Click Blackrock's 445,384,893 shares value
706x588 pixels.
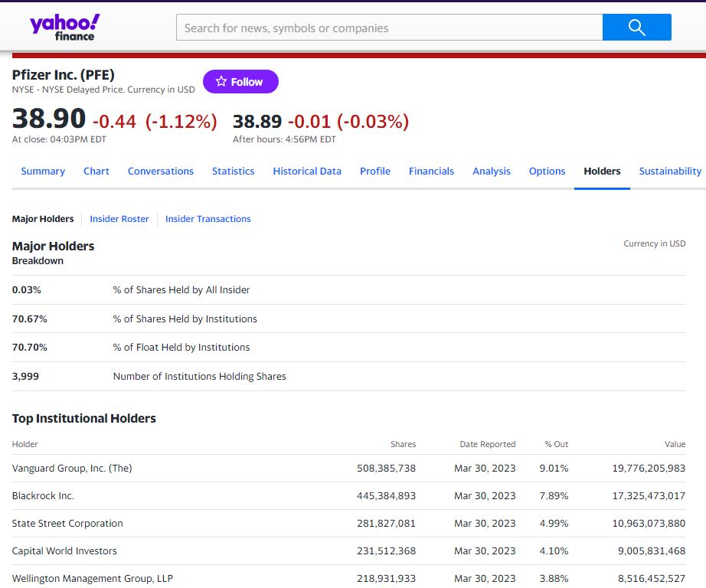point(387,495)
